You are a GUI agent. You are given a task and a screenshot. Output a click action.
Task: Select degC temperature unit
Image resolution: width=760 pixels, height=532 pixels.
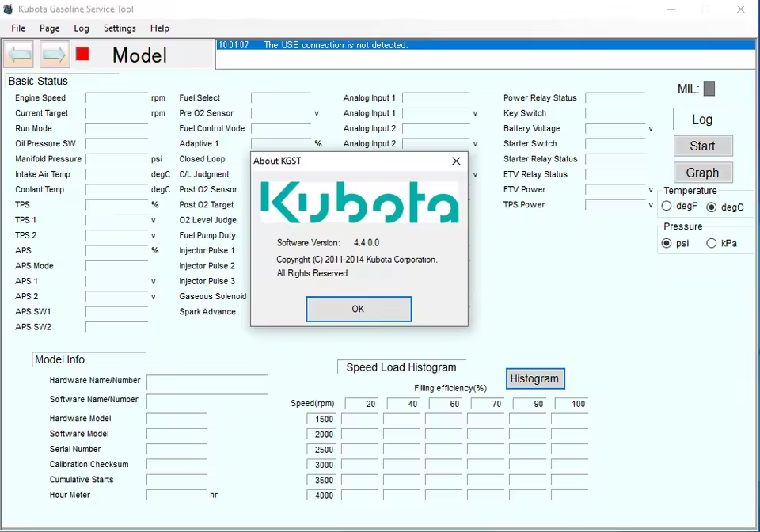[x=712, y=207]
